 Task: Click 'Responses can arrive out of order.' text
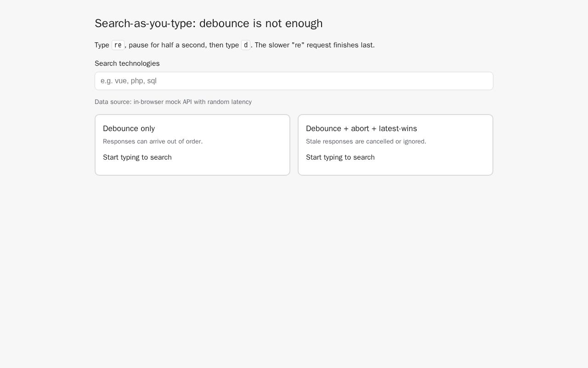click(x=153, y=141)
